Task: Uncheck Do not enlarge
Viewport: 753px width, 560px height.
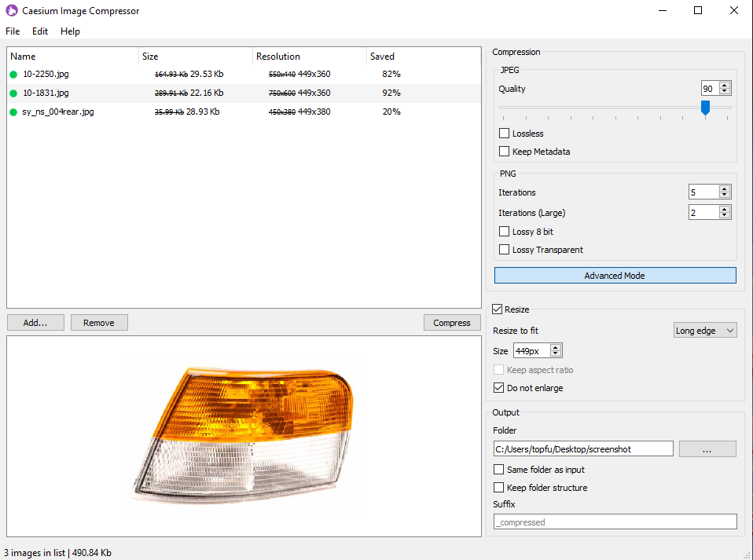Action: [x=498, y=387]
